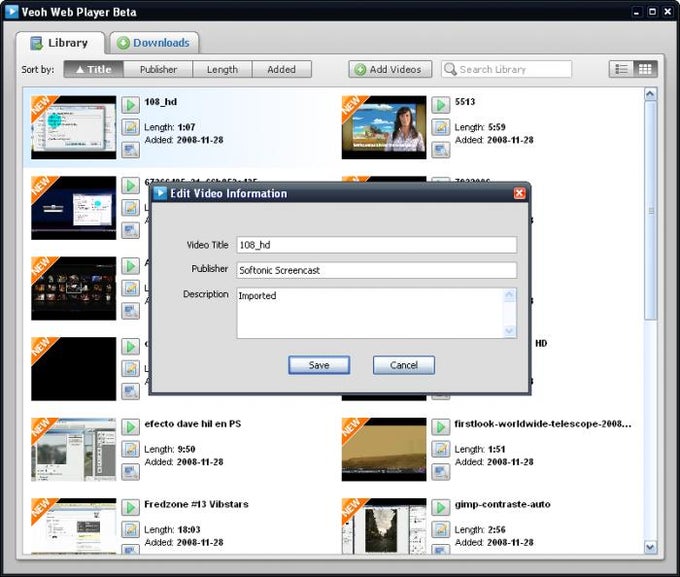Open the Downloads tab
Image resolution: width=680 pixels, height=577 pixels.
154,43
